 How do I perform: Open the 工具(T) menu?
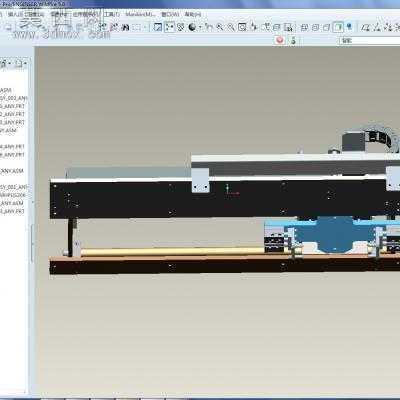click(x=112, y=14)
